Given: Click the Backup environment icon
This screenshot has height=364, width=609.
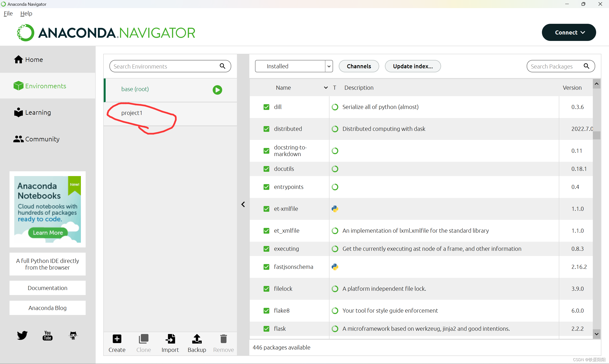Looking at the screenshot, I should coord(197,339).
